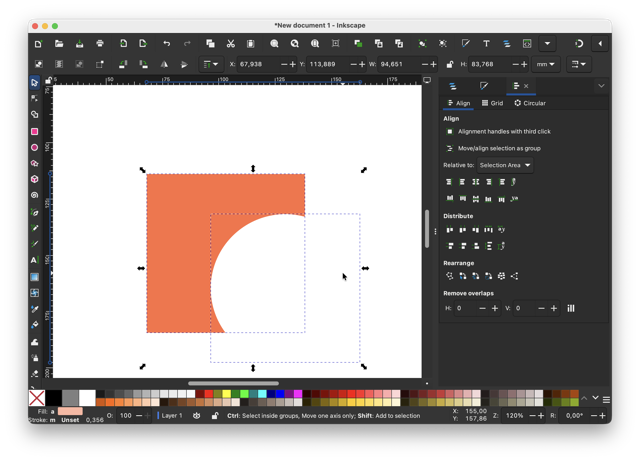Rotate selection 90 degrees counter-clockwise
The width and height of the screenshot is (640, 461).
(123, 64)
